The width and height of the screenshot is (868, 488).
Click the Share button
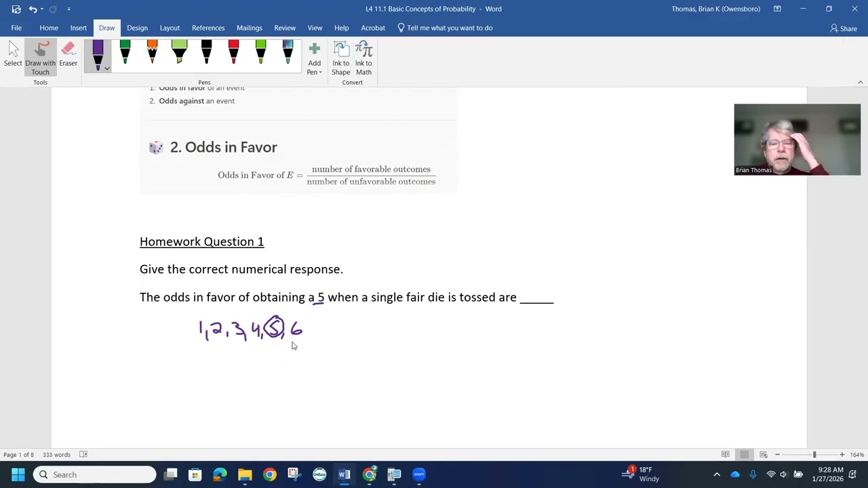[x=844, y=28]
